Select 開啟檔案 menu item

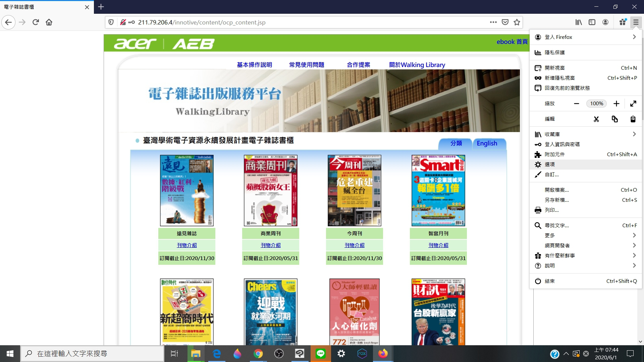[586, 190]
